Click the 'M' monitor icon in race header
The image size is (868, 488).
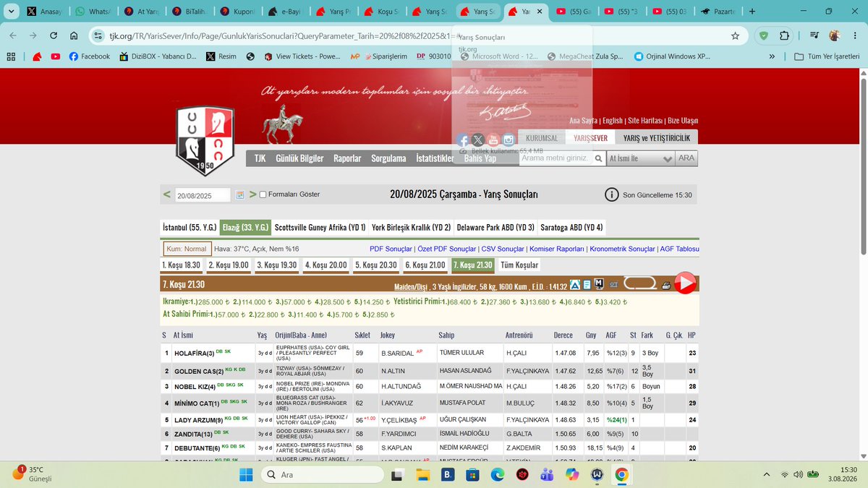click(x=598, y=284)
